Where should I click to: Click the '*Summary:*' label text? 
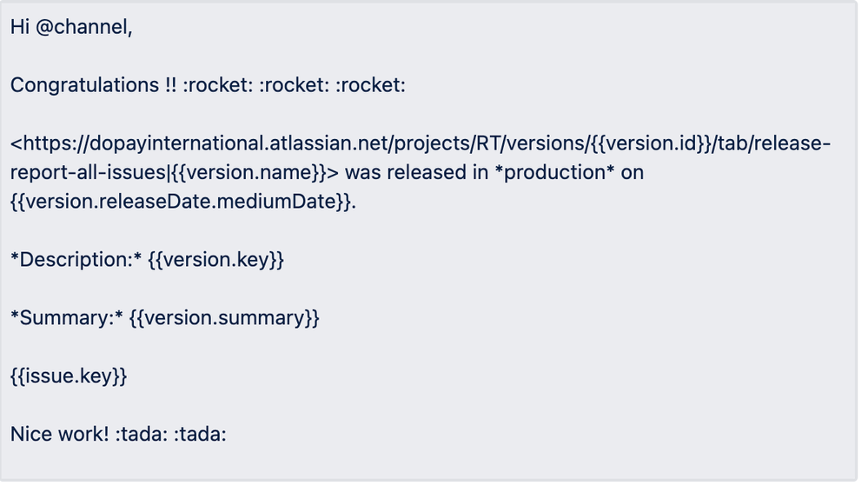(x=67, y=318)
